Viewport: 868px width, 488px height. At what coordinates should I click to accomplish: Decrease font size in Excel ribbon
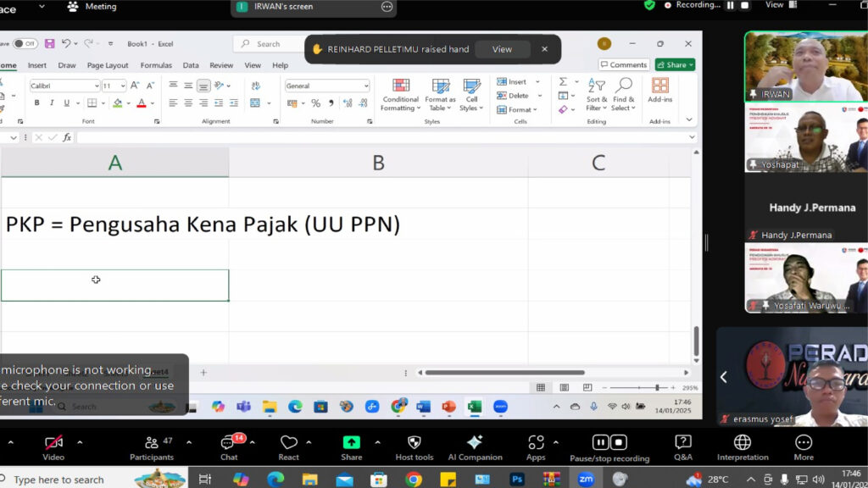click(x=150, y=86)
